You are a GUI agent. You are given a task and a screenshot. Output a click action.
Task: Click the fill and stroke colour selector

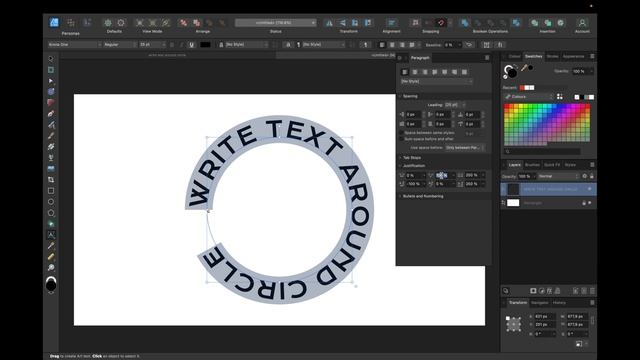510,71
